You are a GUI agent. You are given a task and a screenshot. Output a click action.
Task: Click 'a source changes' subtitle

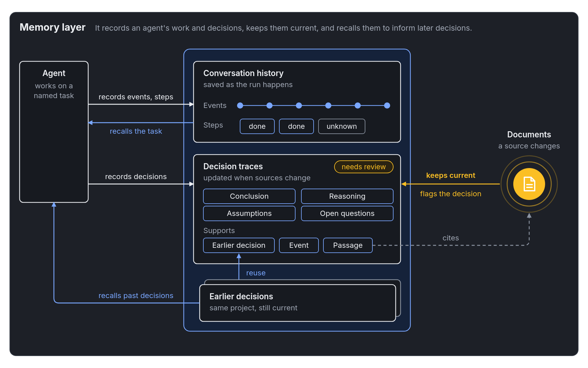[529, 146]
